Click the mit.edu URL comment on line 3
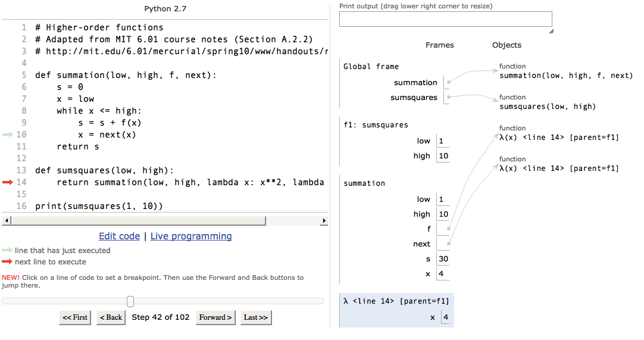This screenshot has width=644, height=340. point(182,51)
